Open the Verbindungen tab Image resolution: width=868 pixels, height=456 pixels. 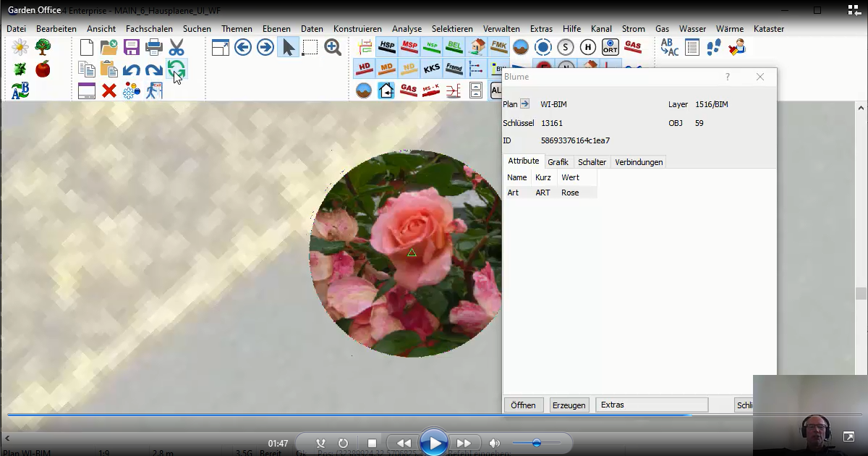pos(639,162)
